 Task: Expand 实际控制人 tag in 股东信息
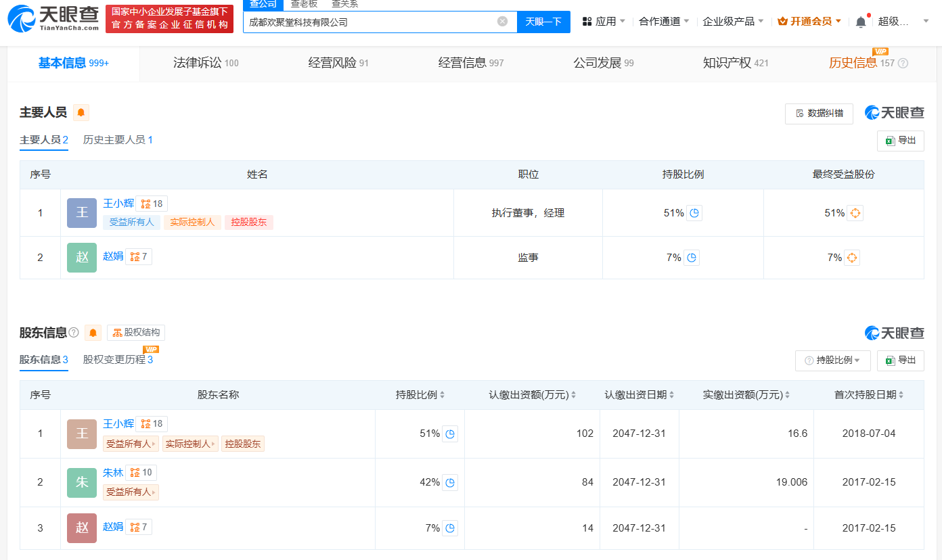pos(190,444)
